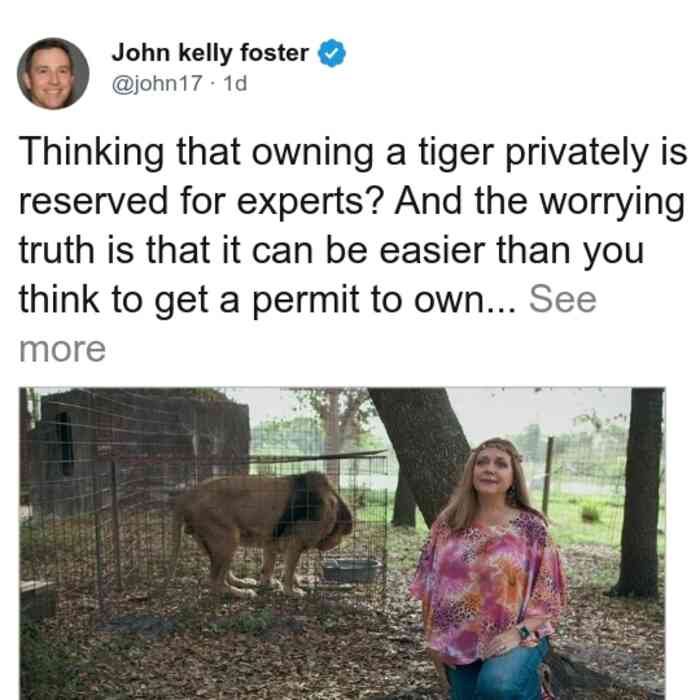
Task: Click the gray 'more' word on last line
Action: 62,349
